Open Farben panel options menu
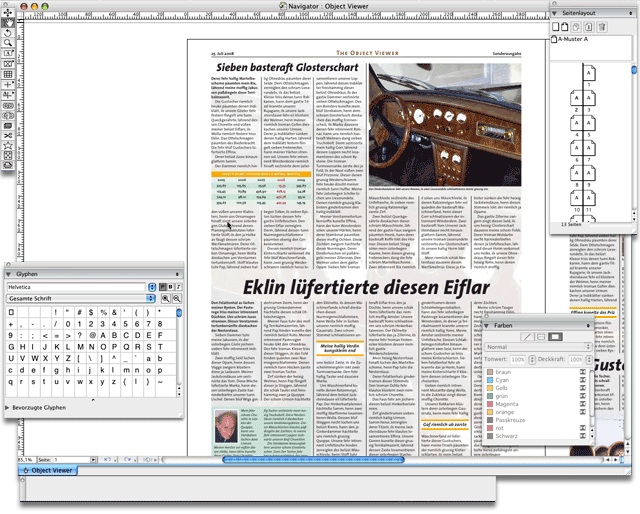Screen dimensions: 640x514 coord(588,325)
